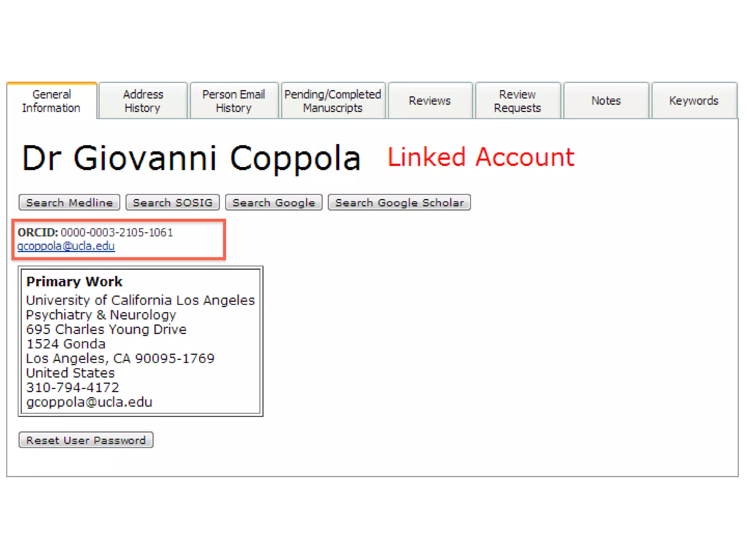Click Search Google button
This screenshot has width=747, height=560.
click(x=274, y=202)
